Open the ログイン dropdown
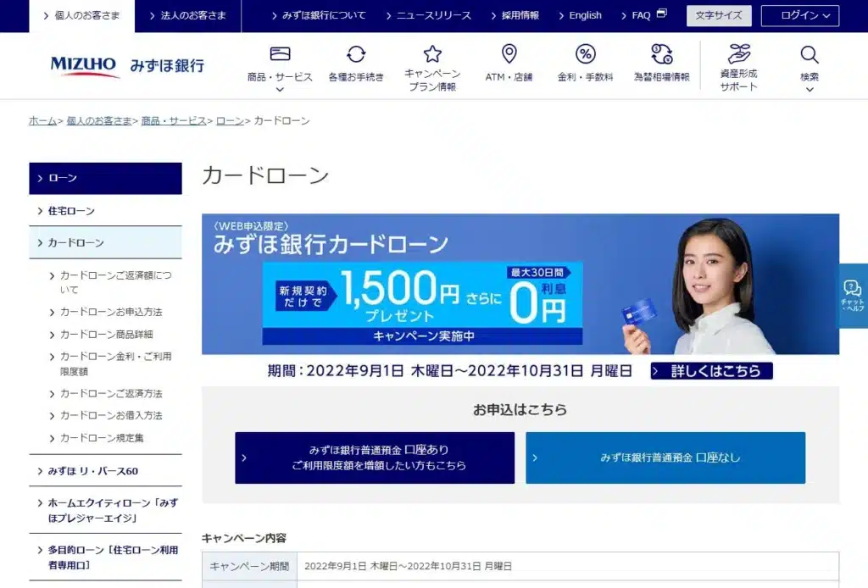Image resolution: width=868 pixels, height=588 pixels. click(800, 15)
